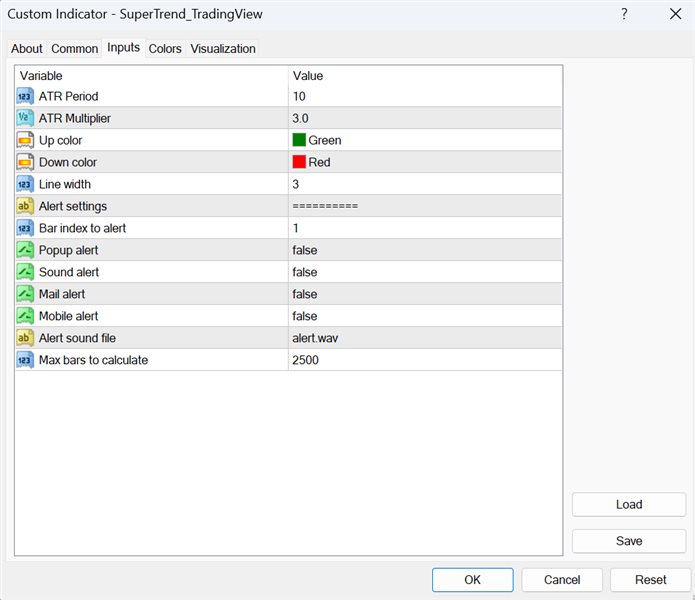Image resolution: width=695 pixels, height=600 pixels.
Task: Select the Sound alert variable name
Action: (x=69, y=272)
